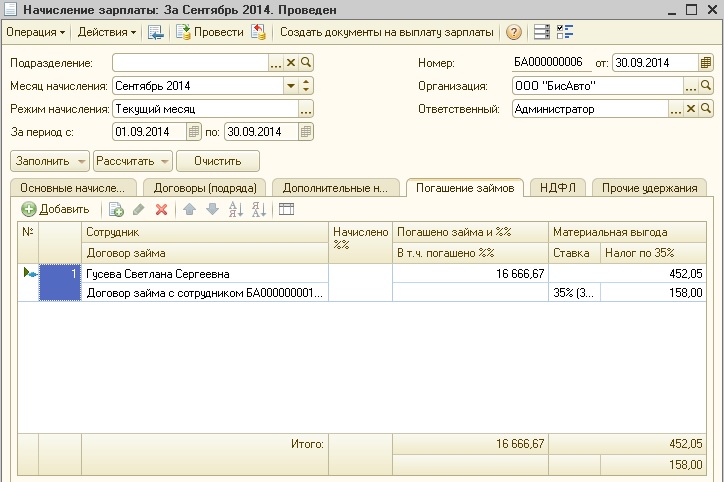Viewport: 724px width, 482px height.
Task: Click the table columns setup icon
Action: (x=286, y=209)
